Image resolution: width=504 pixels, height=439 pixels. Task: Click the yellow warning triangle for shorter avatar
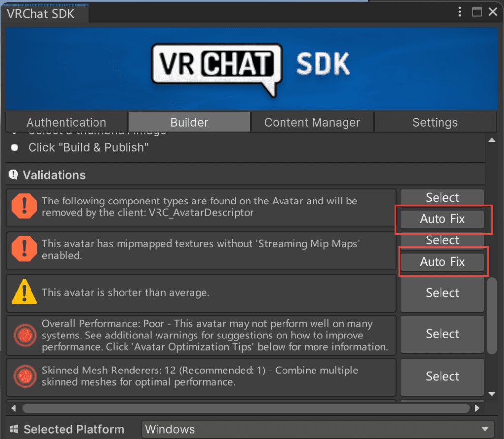pyautogui.click(x=24, y=293)
